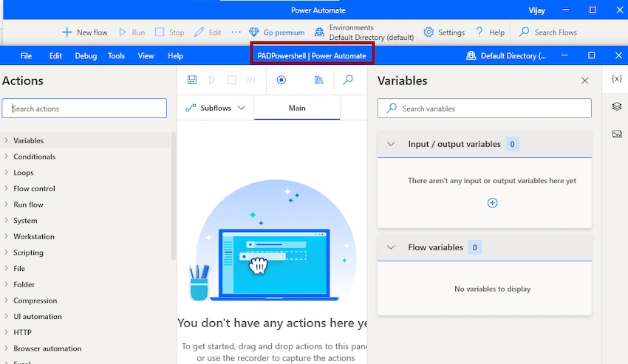Close the Variables panel
The width and height of the screenshot is (628, 364).
pos(584,80)
